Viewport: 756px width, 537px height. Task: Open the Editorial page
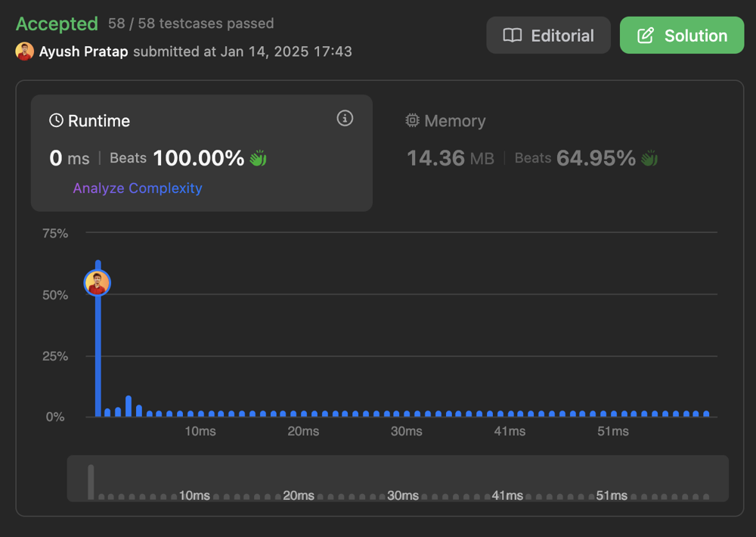(x=548, y=35)
